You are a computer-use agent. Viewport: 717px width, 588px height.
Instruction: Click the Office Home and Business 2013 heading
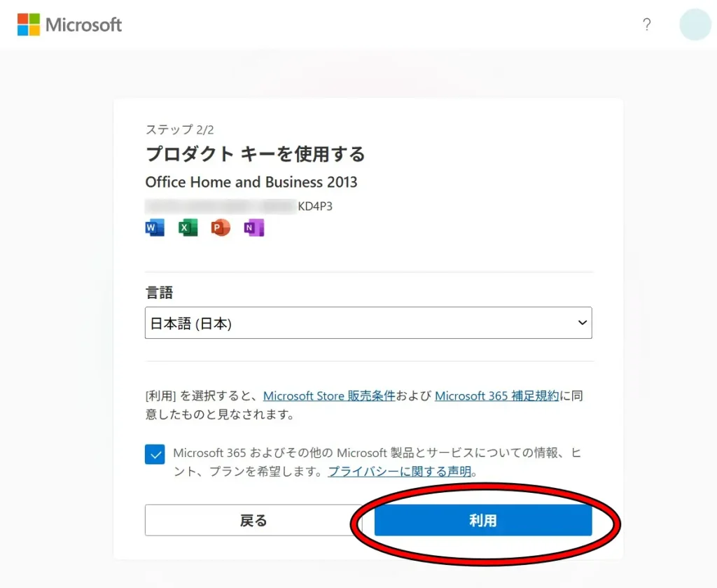(x=251, y=182)
